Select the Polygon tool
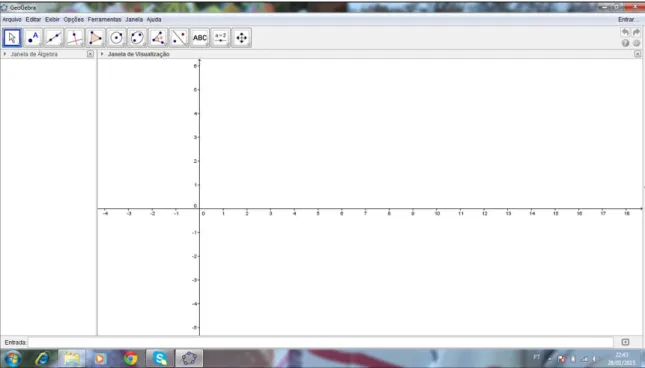Screen dimensions: 645x368 coord(95,38)
